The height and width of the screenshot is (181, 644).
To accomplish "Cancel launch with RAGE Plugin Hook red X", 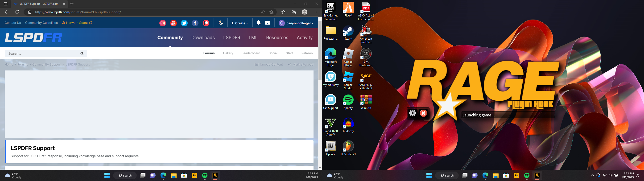I will pos(424,113).
